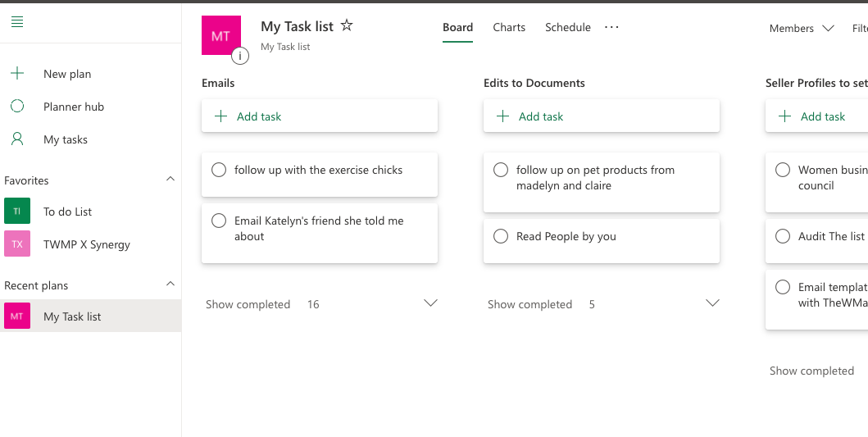Add task to Seller Profiles bucket
This screenshot has height=437, width=868.
[x=816, y=116]
